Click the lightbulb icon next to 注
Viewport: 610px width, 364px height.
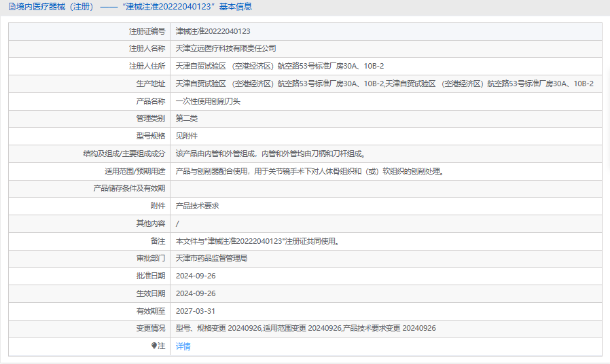tap(154, 346)
